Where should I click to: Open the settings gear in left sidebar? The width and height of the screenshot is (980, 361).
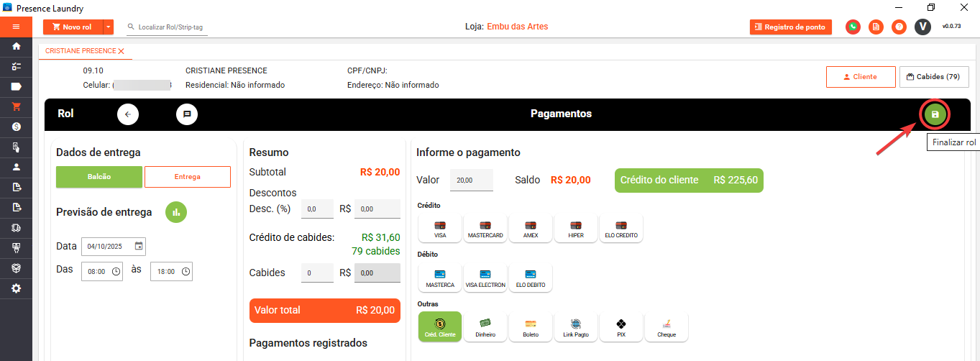(16, 288)
